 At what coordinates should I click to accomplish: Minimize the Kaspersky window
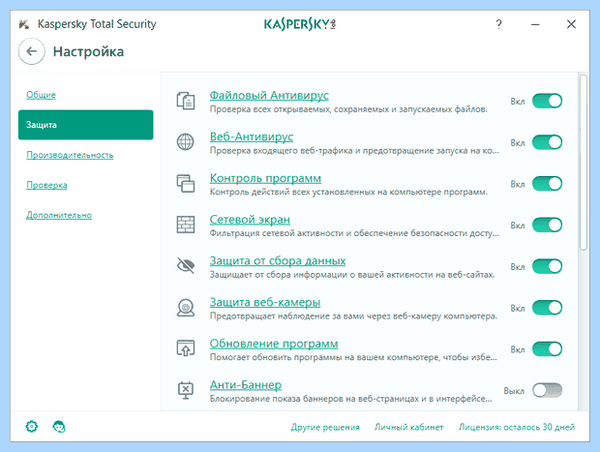pos(535,24)
